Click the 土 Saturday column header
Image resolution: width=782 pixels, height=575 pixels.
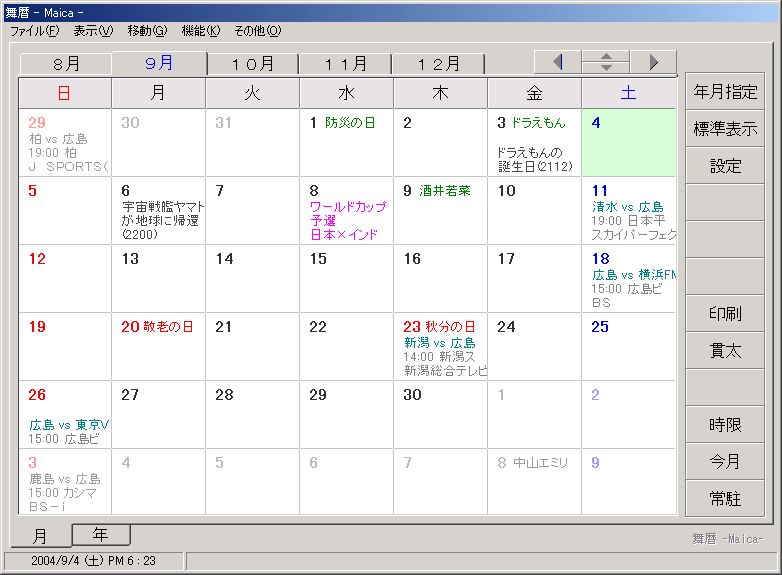point(628,93)
